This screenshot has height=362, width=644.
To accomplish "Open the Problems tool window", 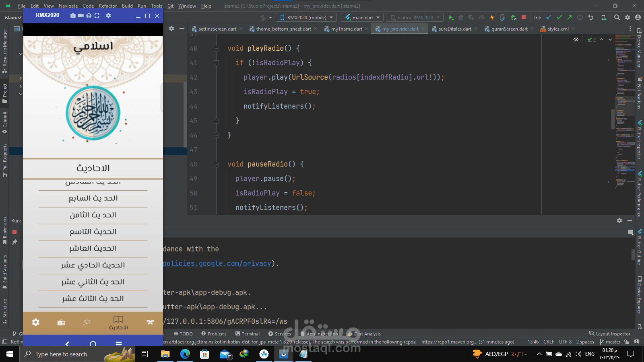I will pos(214,334).
